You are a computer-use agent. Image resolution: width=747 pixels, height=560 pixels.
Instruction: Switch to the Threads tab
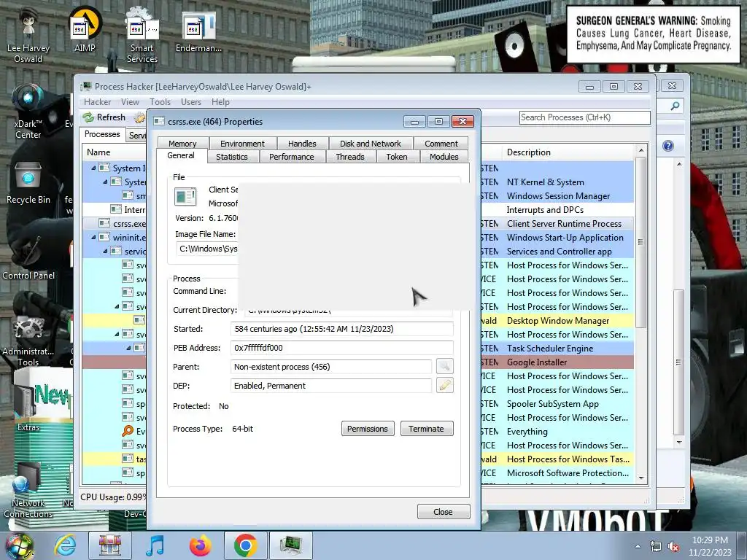(350, 157)
